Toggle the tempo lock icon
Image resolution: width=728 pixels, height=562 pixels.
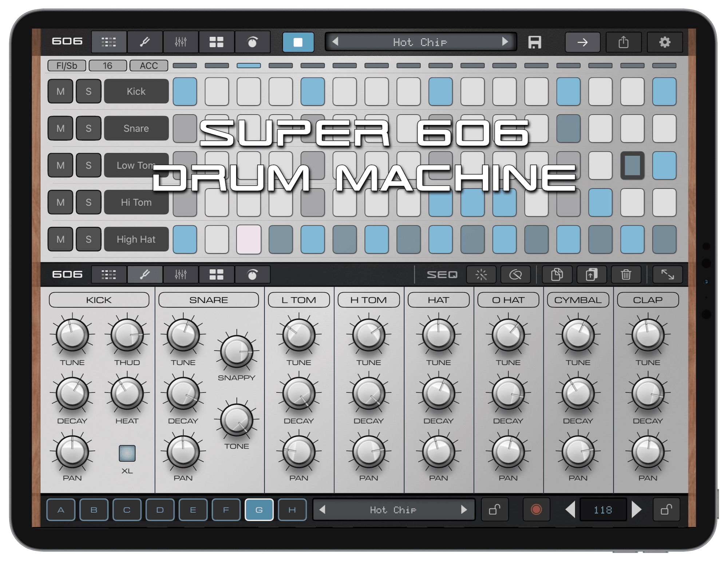pos(666,510)
